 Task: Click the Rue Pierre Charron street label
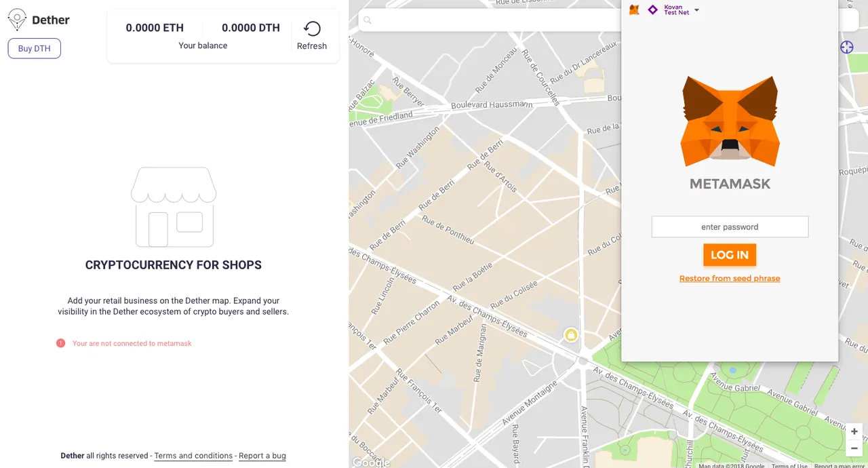(412, 321)
